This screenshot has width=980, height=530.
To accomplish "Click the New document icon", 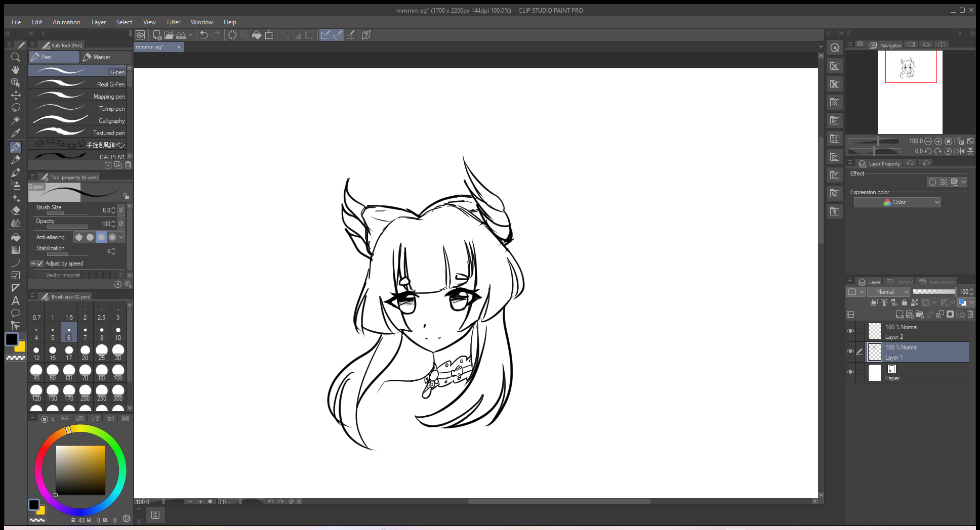I will 157,35.
